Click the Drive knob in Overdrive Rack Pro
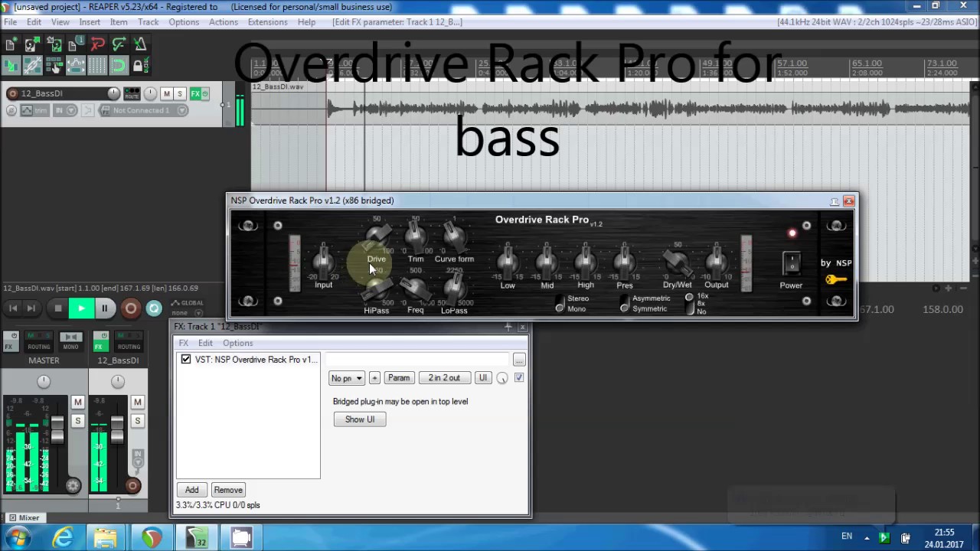Screen dimensions: 980x551 coord(377,236)
